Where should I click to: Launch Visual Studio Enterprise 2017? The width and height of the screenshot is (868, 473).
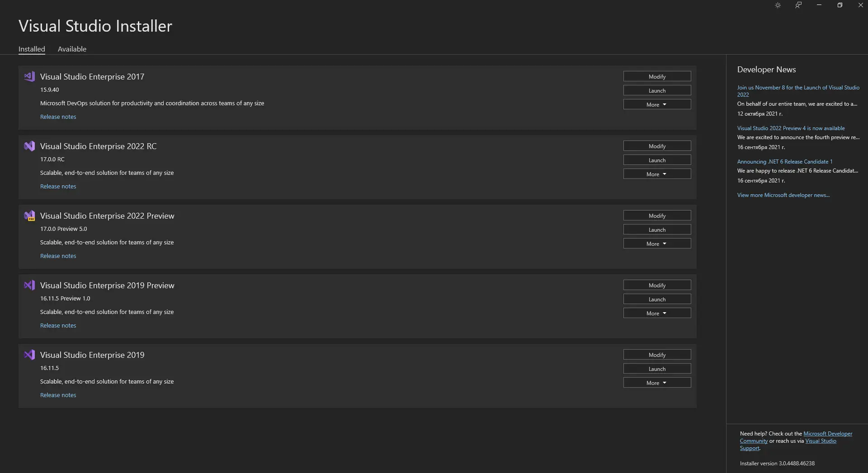tap(657, 90)
